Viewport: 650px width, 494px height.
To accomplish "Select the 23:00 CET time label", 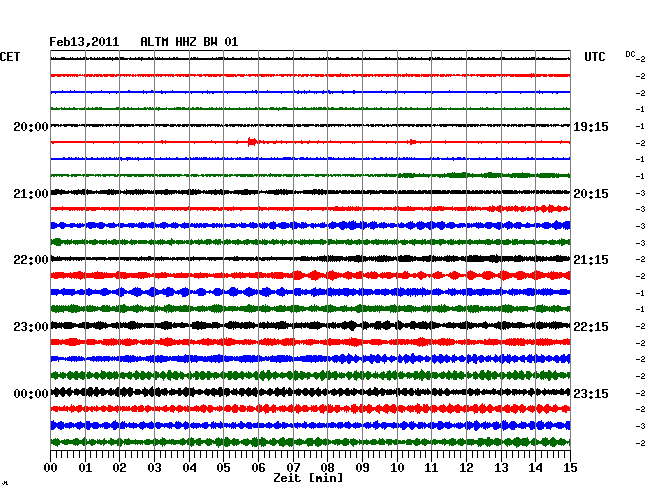I will 31,327.
